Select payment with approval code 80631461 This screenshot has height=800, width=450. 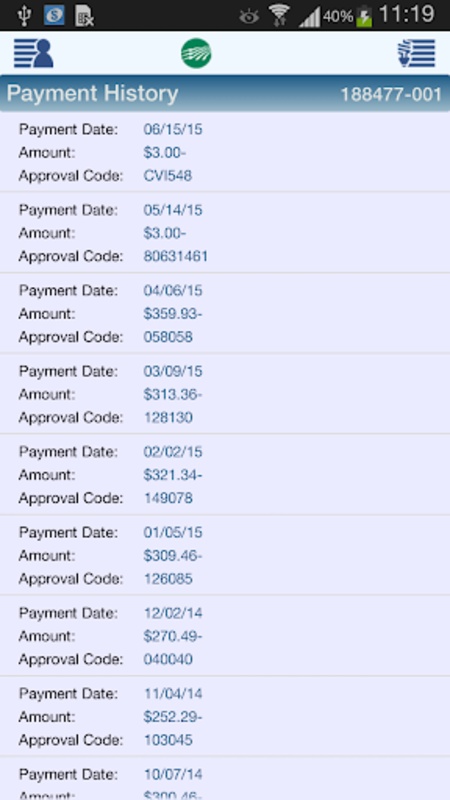(225, 233)
